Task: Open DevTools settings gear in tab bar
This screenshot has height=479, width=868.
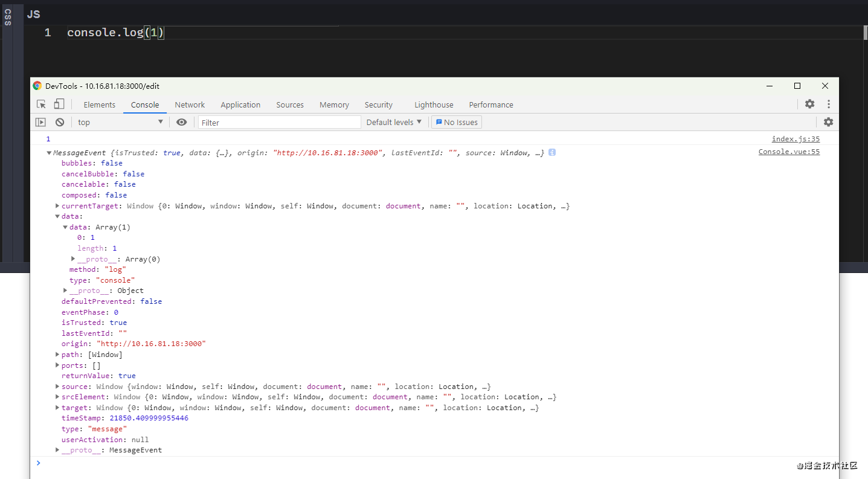Action: [809, 104]
